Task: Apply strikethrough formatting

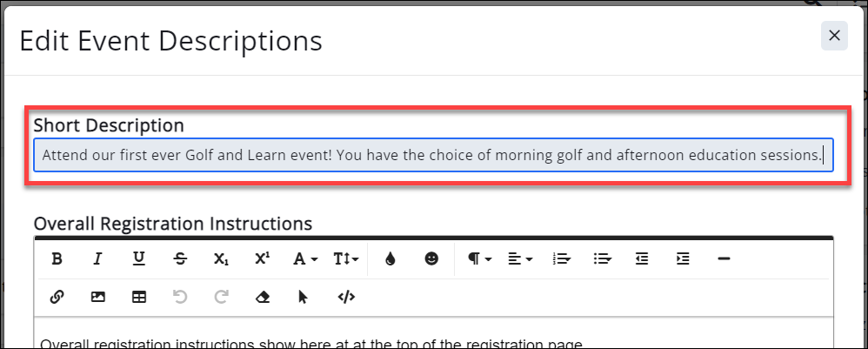Action: pos(179,258)
